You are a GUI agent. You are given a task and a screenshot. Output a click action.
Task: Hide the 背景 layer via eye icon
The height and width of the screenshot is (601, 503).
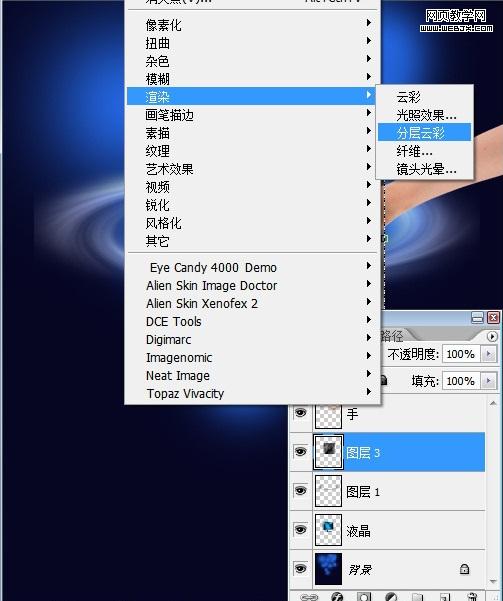[301, 568]
